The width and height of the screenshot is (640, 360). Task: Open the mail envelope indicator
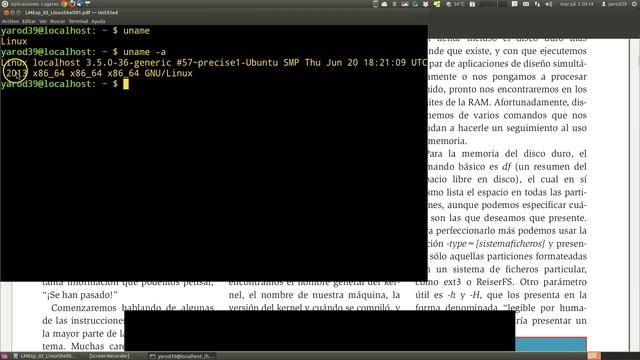526,4
